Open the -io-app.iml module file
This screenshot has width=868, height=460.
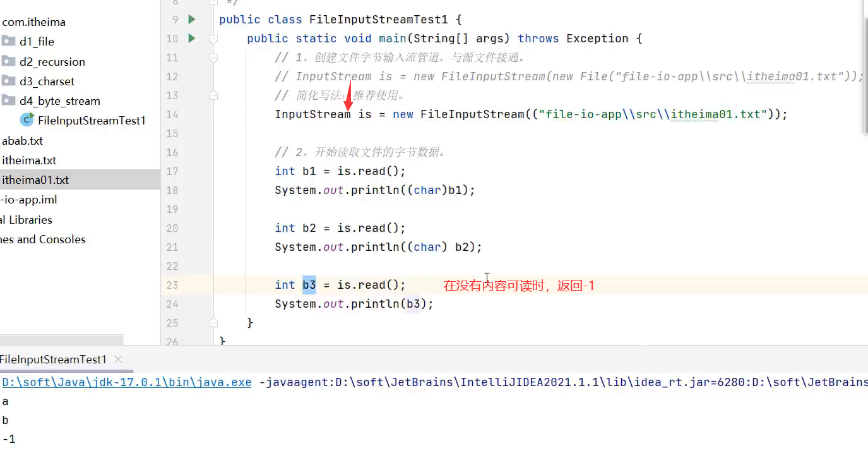coord(29,200)
